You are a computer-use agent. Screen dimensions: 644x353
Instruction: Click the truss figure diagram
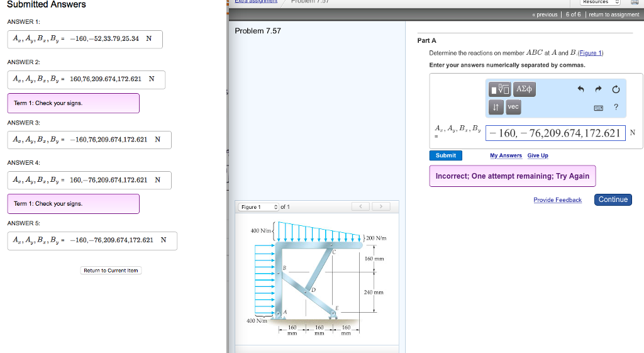pyautogui.click(x=316, y=279)
